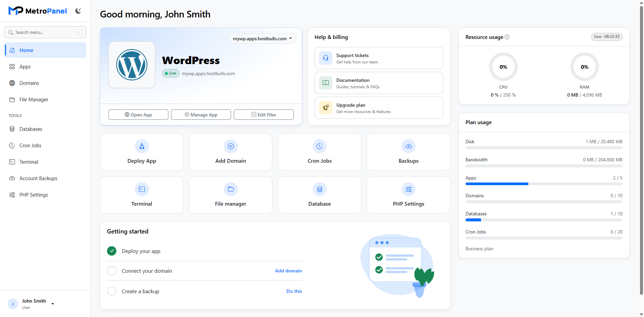This screenshot has height=317, width=644.
Task: Click the Add domain link
Action: 288,271
